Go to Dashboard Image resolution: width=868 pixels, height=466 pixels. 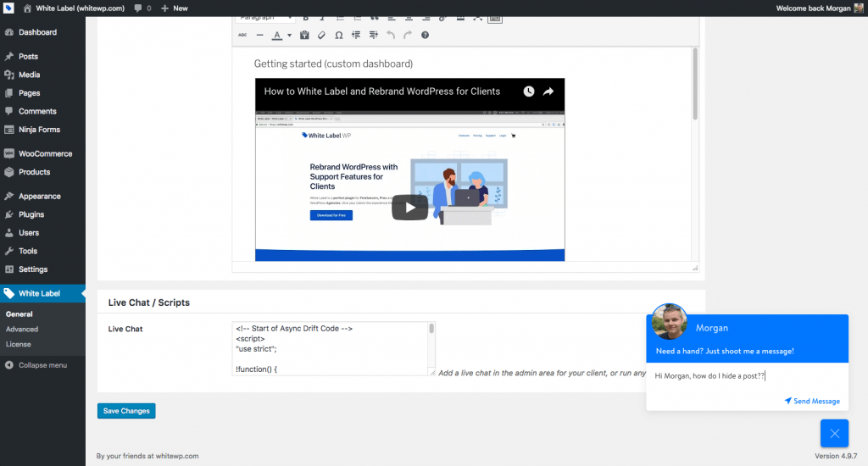[42, 32]
